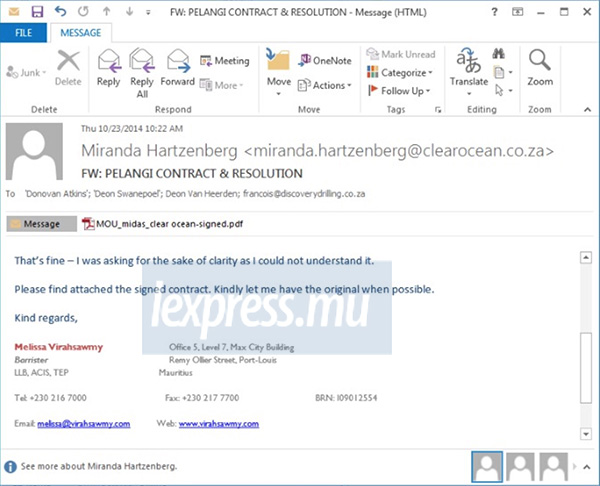This screenshot has height=486, width=600.
Task: Open the Categorize color menu
Action: tap(400, 72)
